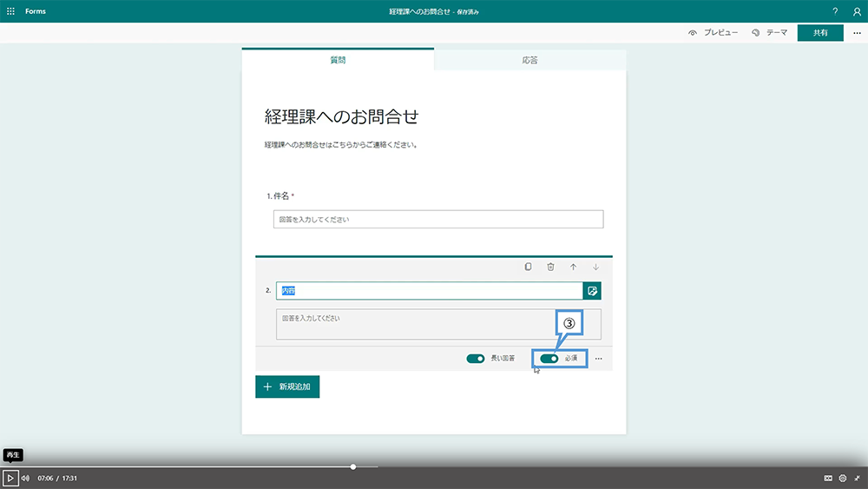Click the プレビュー preview button
The height and width of the screenshot is (489, 868).
[713, 33]
